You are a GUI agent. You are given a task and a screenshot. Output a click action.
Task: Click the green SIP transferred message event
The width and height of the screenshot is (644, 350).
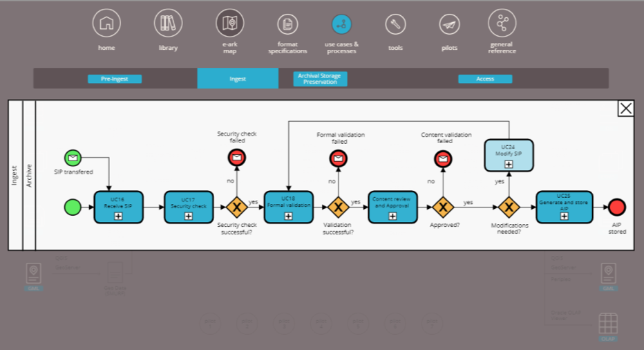(x=73, y=157)
